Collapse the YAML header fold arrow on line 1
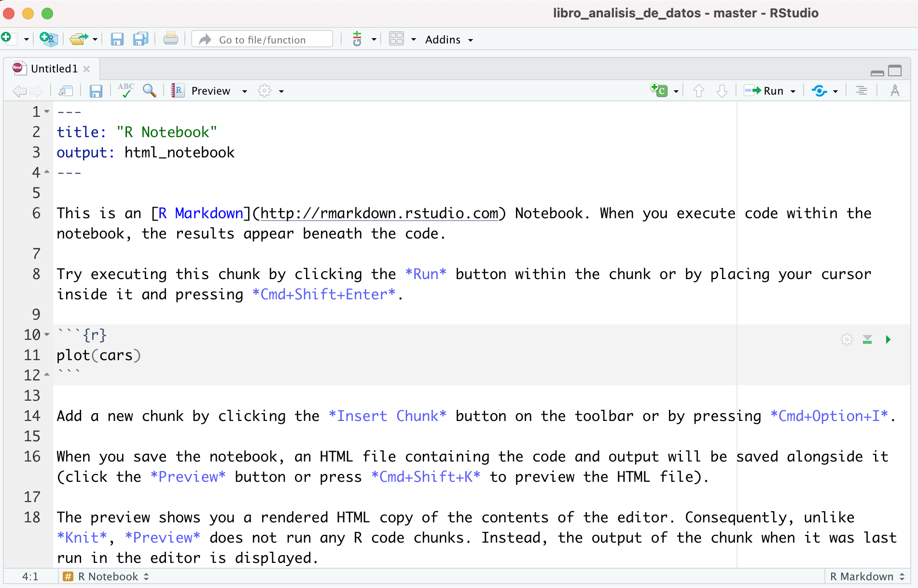The image size is (918, 588). [46, 112]
